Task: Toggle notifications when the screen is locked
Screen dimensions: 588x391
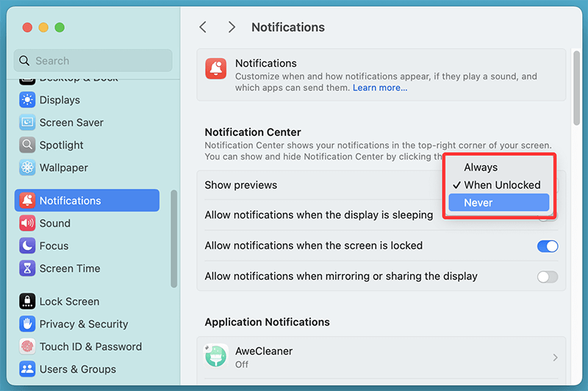Action: pos(548,246)
